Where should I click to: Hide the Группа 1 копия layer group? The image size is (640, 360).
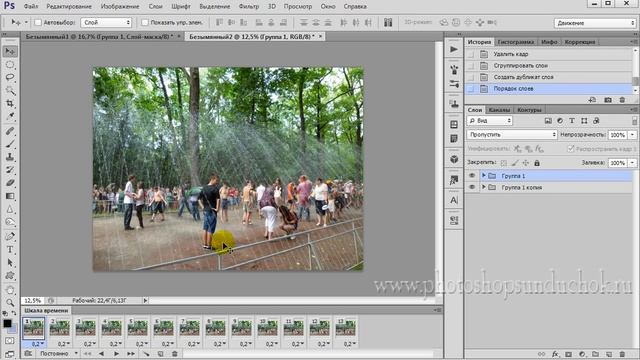coord(472,187)
